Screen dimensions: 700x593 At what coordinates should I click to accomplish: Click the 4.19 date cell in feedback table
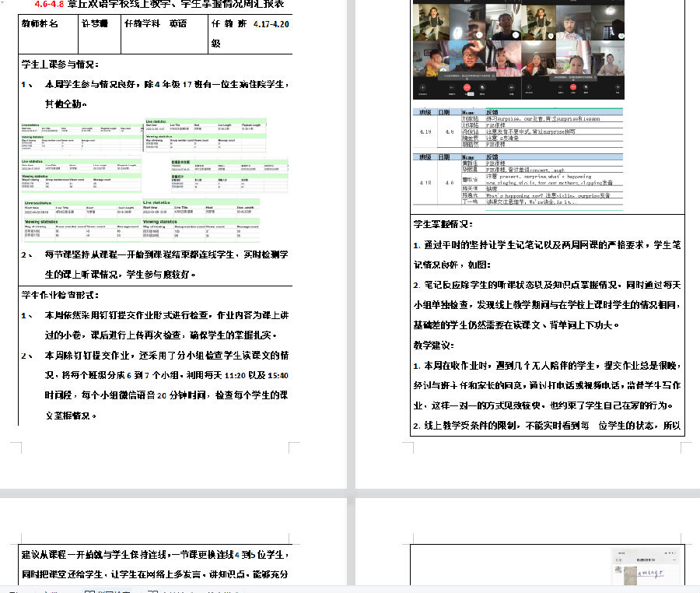(x=425, y=132)
